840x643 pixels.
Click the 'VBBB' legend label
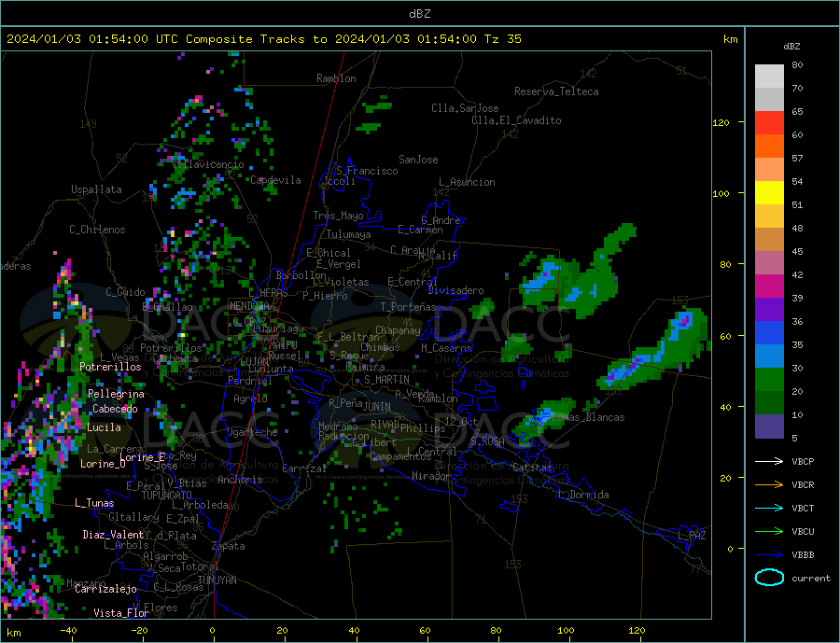point(803,554)
